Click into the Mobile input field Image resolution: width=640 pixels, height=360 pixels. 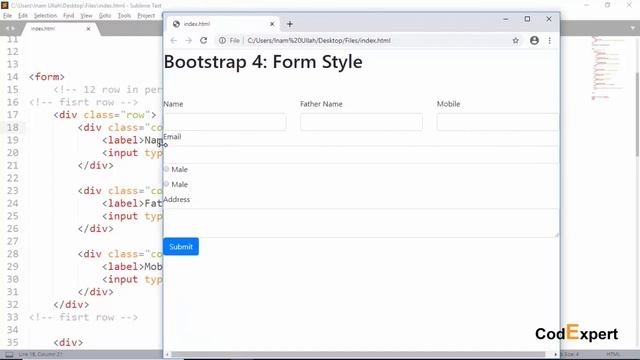pyautogui.click(x=498, y=122)
